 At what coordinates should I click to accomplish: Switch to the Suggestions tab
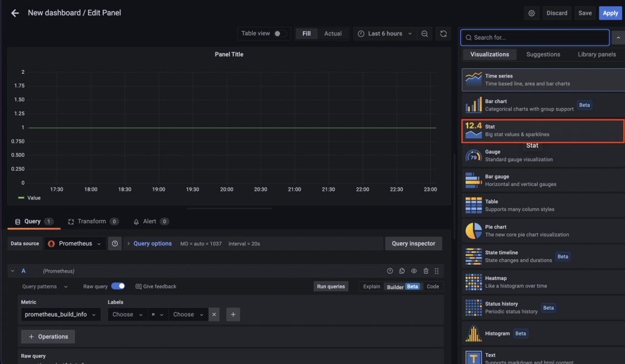[543, 54]
